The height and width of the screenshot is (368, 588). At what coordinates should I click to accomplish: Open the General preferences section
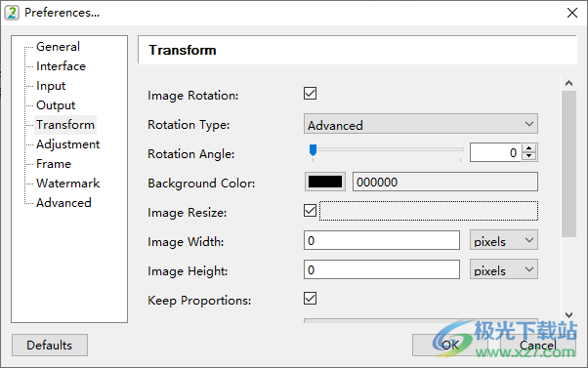pyautogui.click(x=58, y=47)
